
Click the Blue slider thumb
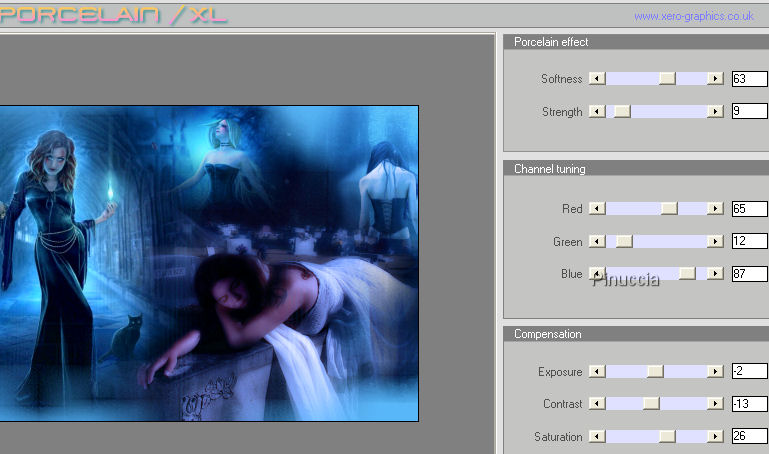(x=688, y=274)
